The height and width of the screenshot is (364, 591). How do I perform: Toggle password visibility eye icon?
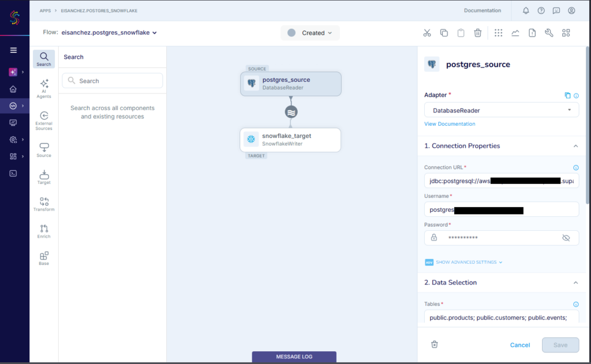[x=566, y=238]
